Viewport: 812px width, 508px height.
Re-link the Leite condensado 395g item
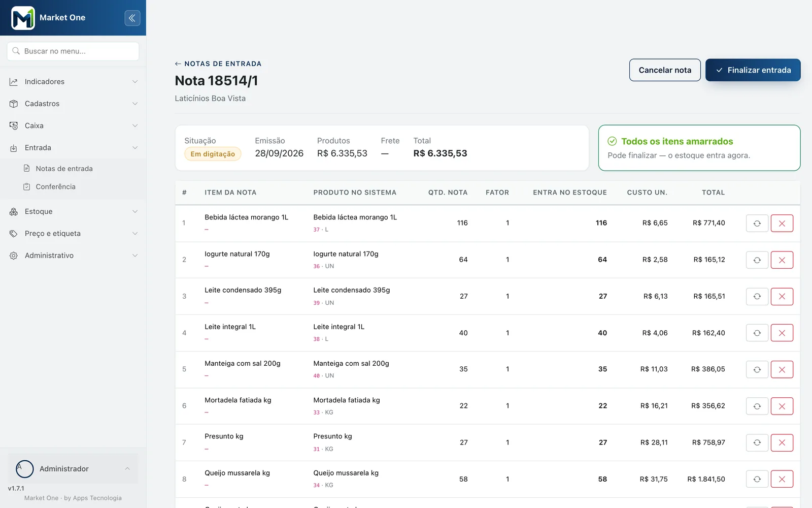coord(757,296)
